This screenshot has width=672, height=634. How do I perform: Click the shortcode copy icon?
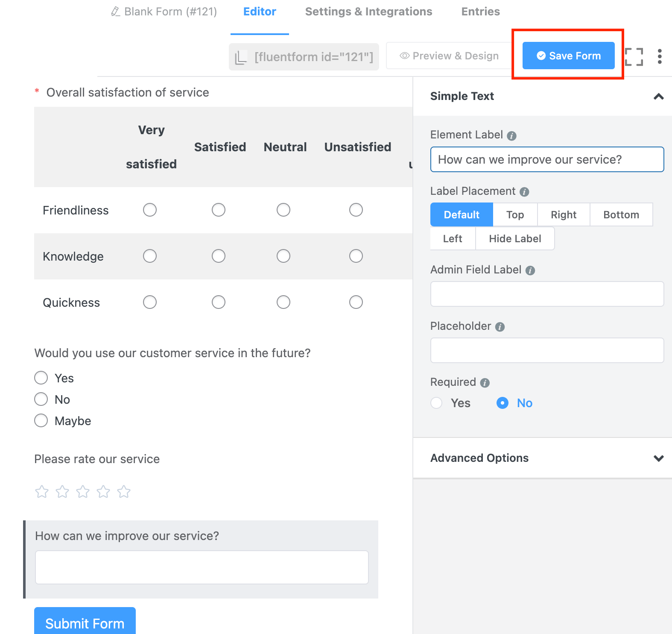[x=241, y=57]
